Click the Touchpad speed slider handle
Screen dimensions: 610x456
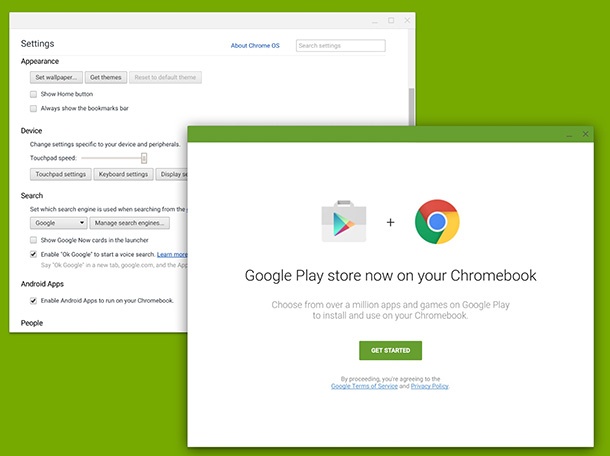(144, 158)
